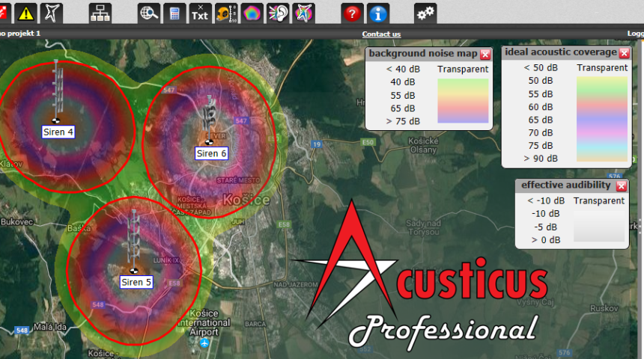The width and height of the screenshot is (644, 359).
Task: Click the project name 'projekt 1' text
Action: tap(23, 34)
